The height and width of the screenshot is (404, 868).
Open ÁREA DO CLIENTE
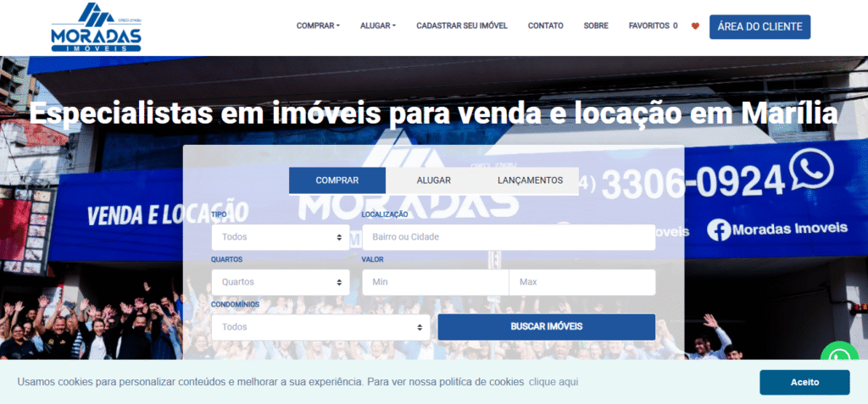[x=759, y=26]
